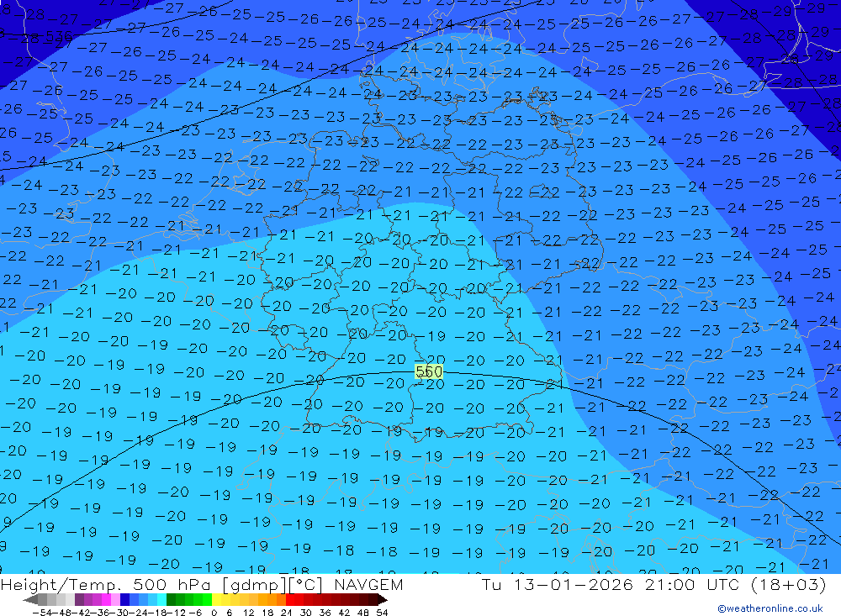Pick the dark purple swatch at -42
Screen dimensions: 841x616
(80, 600)
